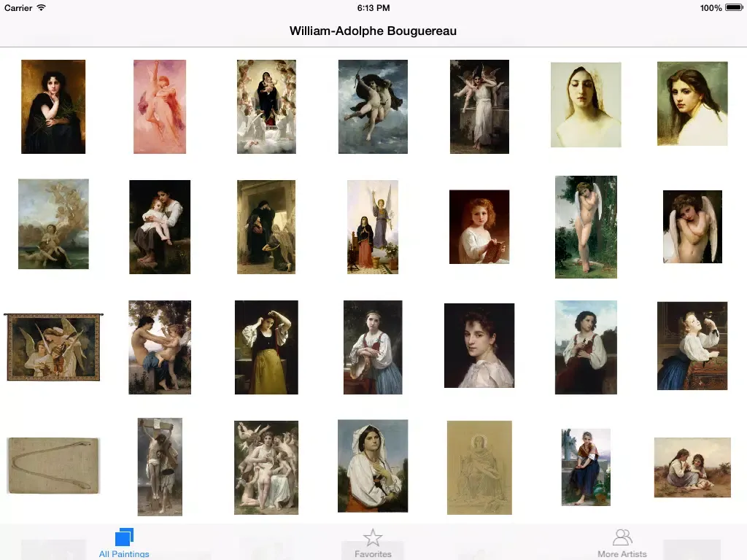Tap the More Artists people icon
Image resolution: width=747 pixels, height=560 pixels.
pos(622,537)
